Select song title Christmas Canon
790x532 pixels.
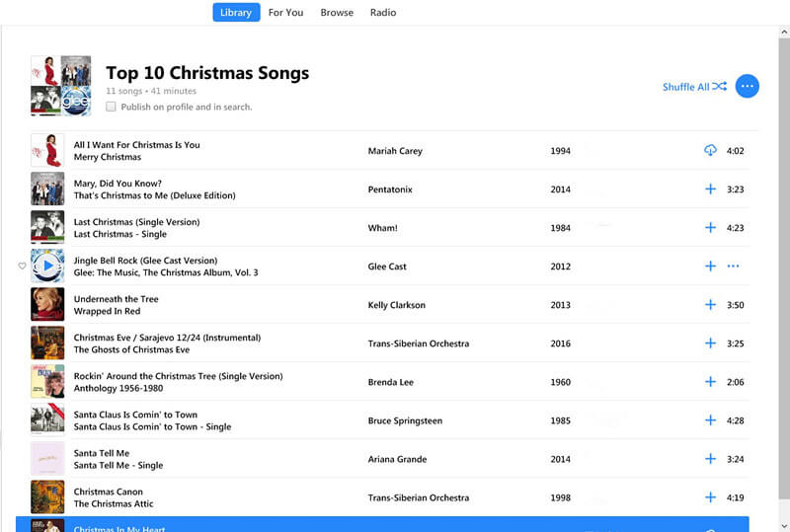(109, 492)
